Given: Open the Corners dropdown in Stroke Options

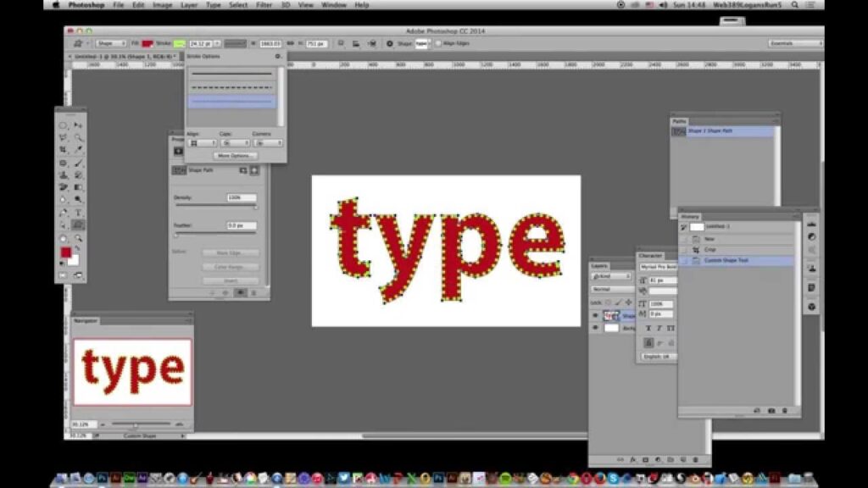Looking at the screenshot, I should pyautogui.click(x=269, y=143).
